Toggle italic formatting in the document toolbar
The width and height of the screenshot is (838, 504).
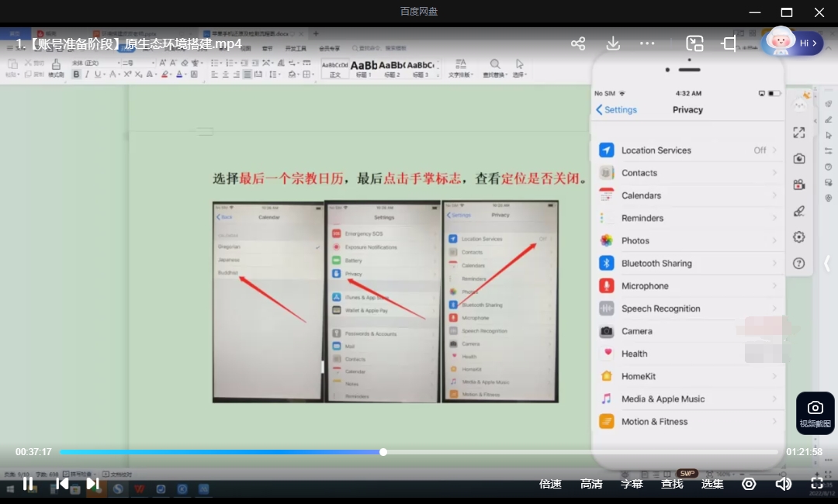click(x=87, y=74)
